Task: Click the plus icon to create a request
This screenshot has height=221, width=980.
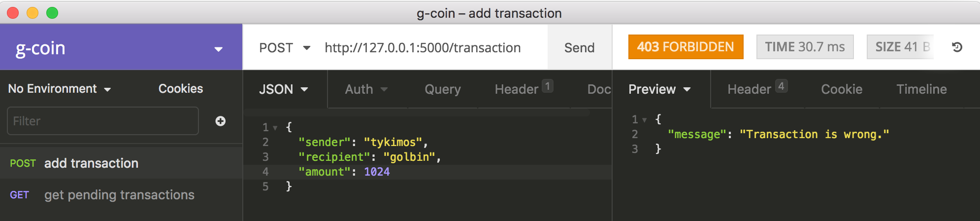Action: [221, 121]
